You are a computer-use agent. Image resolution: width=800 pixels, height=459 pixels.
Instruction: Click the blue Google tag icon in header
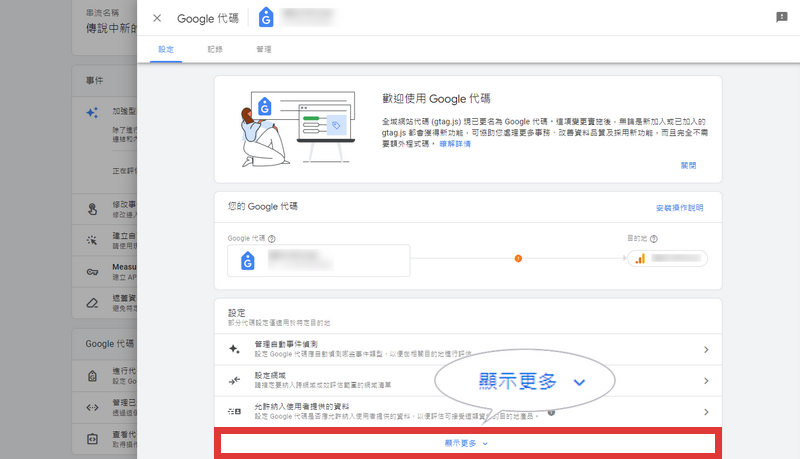coord(266,18)
